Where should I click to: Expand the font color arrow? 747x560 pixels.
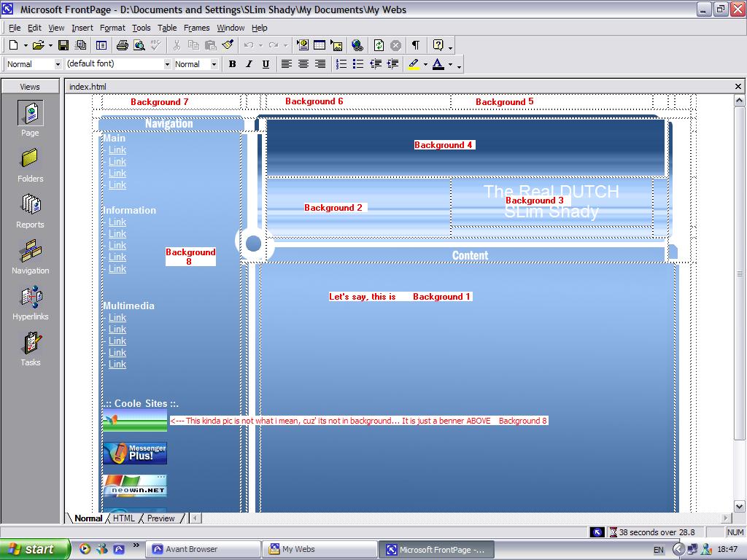pyautogui.click(x=450, y=65)
